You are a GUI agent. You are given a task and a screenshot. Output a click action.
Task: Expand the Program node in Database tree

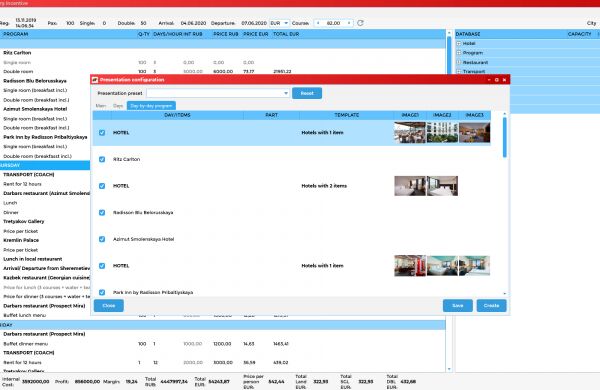(x=459, y=53)
